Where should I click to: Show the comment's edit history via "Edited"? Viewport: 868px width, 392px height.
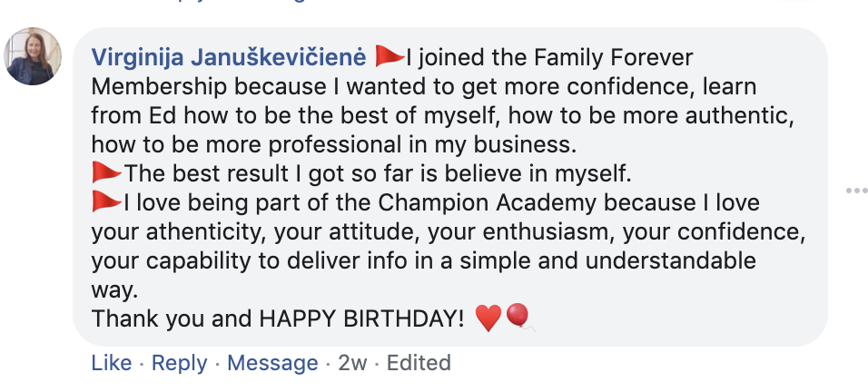coord(419,363)
